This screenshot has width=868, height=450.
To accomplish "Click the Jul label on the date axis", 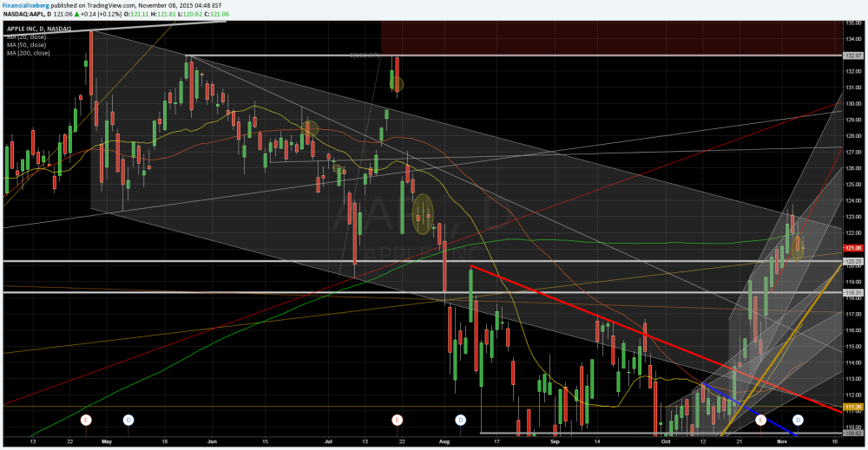I will click(328, 441).
